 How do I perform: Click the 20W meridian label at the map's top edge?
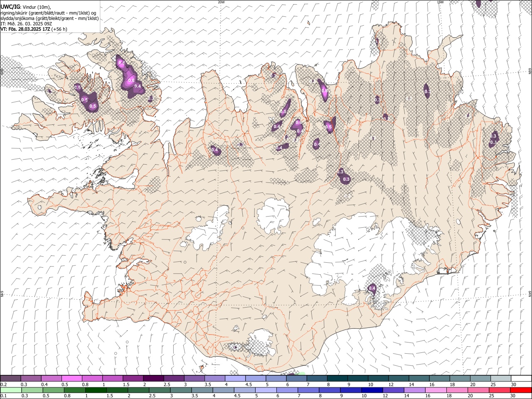[221, 2]
